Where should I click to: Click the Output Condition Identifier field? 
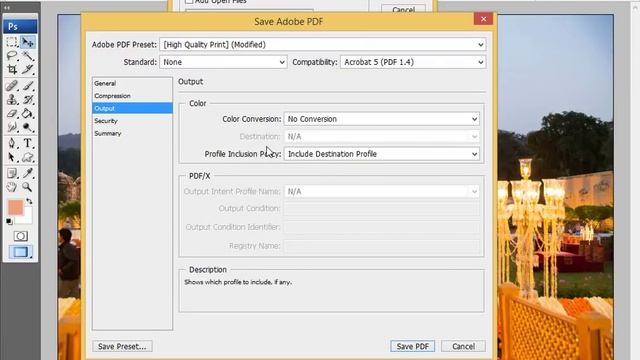click(x=382, y=227)
